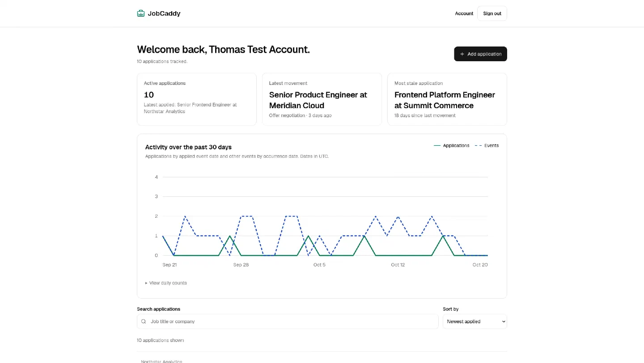Click the Sort by label
Screen dimensions: 644x363
[x=450, y=309]
